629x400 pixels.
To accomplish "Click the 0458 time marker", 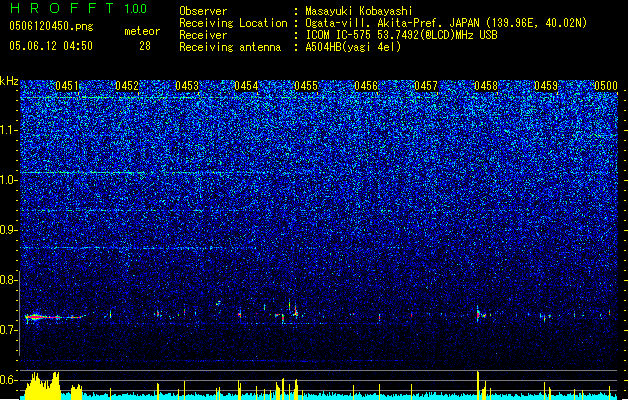I will coord(486,86).
